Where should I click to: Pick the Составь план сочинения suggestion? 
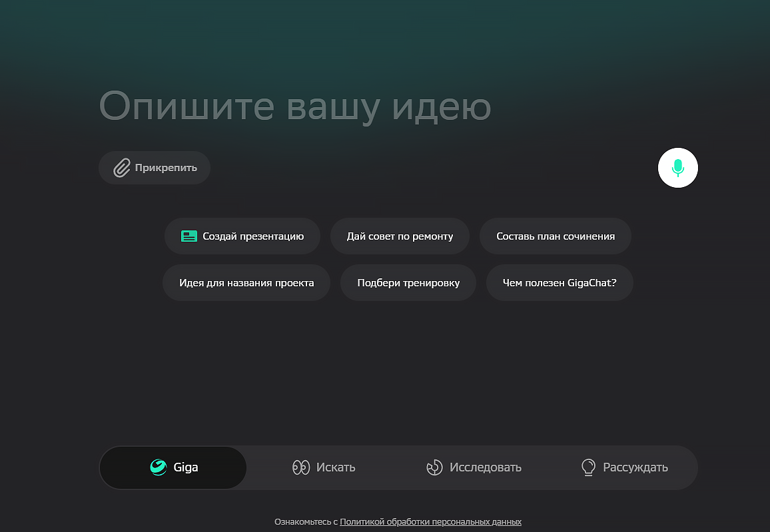tap(555, 236)
